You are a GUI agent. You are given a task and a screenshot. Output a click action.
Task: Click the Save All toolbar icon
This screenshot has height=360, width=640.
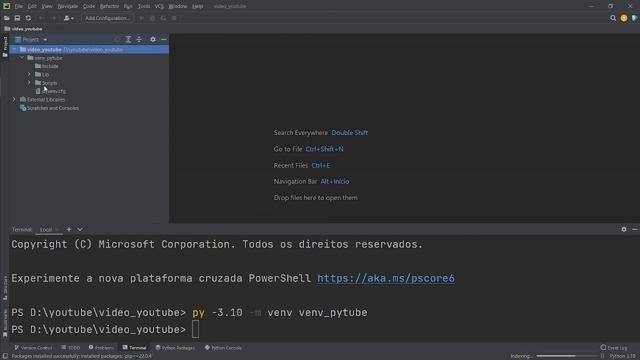pos(17,18)
